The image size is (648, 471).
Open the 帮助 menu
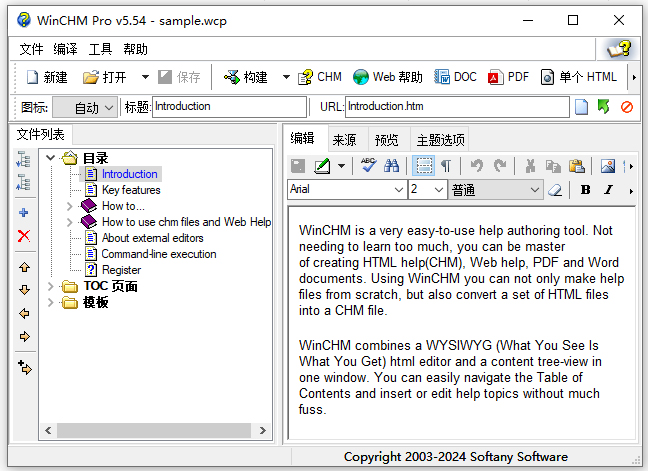click(x=135, y=49)
